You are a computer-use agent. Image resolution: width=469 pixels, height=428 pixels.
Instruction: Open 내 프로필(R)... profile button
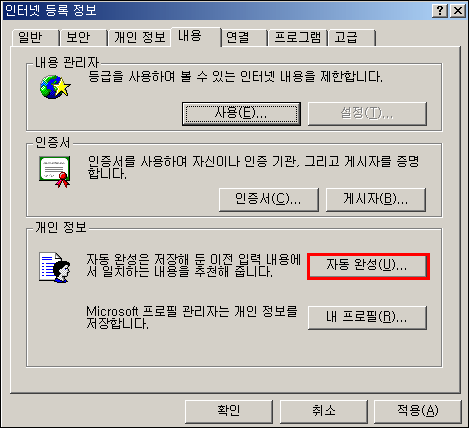coord(367,318)
